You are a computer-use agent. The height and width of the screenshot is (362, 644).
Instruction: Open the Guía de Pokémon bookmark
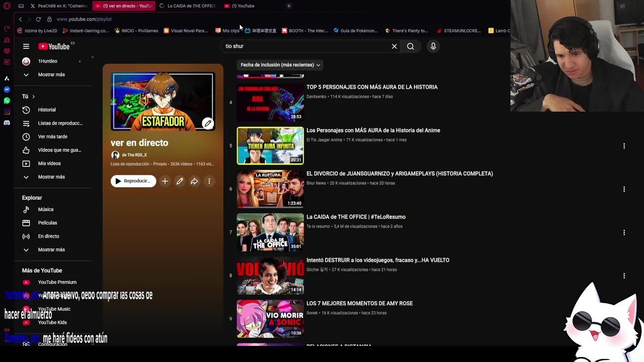(355, 31)
